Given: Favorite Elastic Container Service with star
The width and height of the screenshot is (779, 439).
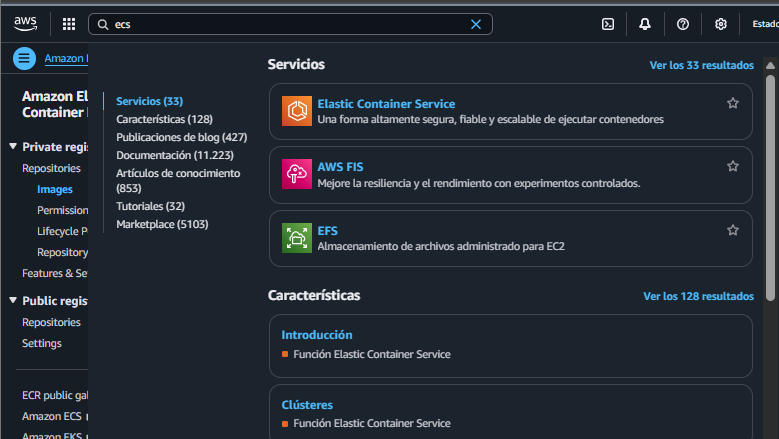Looking at the screenshot, I should (x=733, y=103).
